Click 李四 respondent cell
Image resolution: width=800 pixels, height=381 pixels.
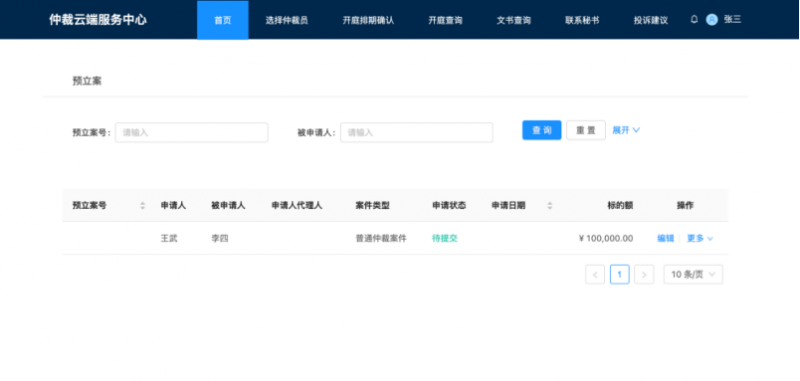[x=220, y=238]
